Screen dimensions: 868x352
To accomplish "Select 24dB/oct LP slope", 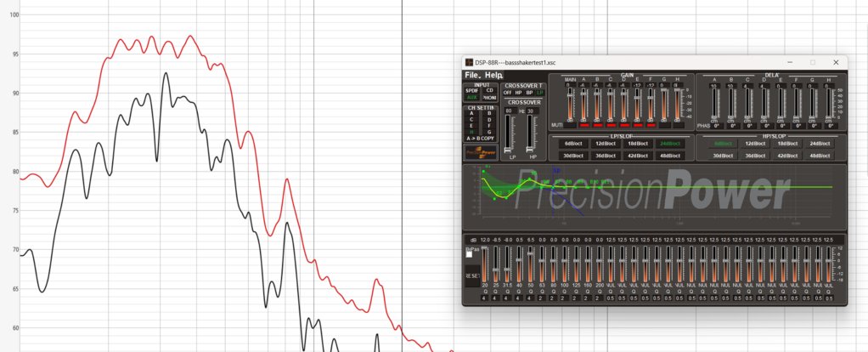I will coord(670,144).
